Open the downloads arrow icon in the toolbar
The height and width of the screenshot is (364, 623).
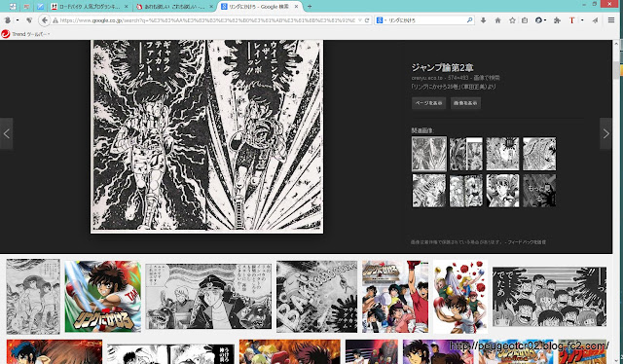[483, 20]
